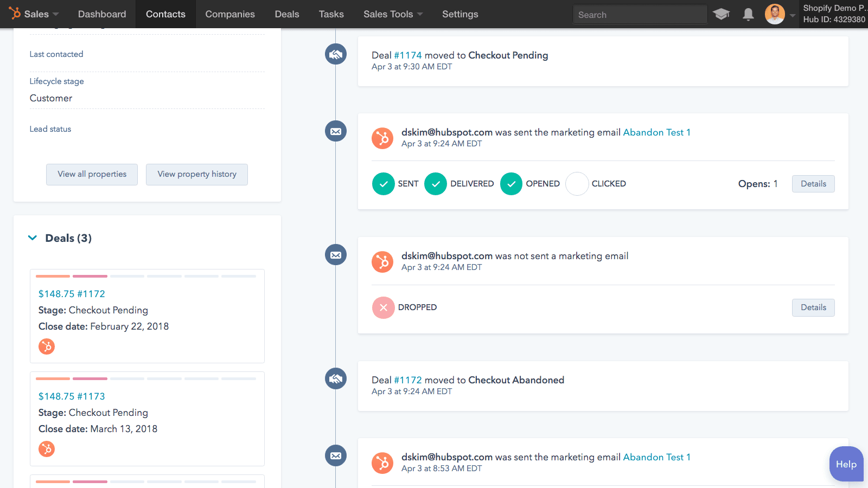
Task: Click stage progress bar on deal #1173 card
Action: click(x=146, y=378)
